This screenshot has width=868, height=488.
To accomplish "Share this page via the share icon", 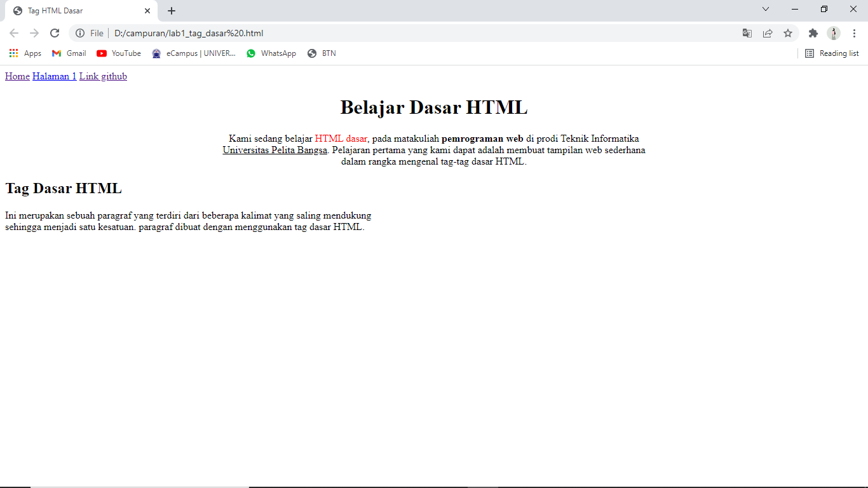I will point(768,33).
